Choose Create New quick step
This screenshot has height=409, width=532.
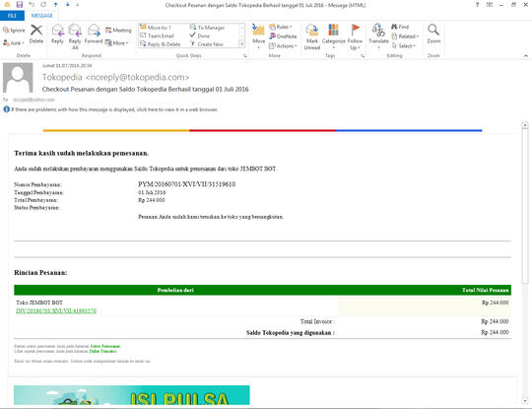coord(207,44)
